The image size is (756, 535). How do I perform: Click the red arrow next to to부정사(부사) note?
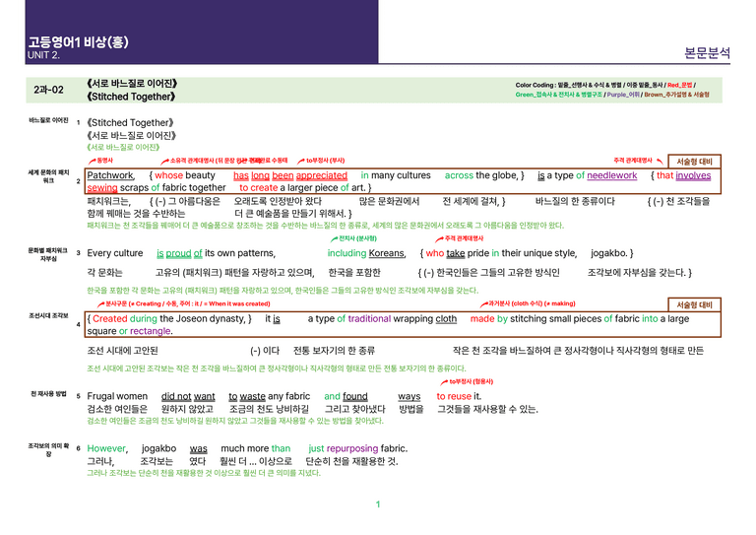[x=301, y=161]
